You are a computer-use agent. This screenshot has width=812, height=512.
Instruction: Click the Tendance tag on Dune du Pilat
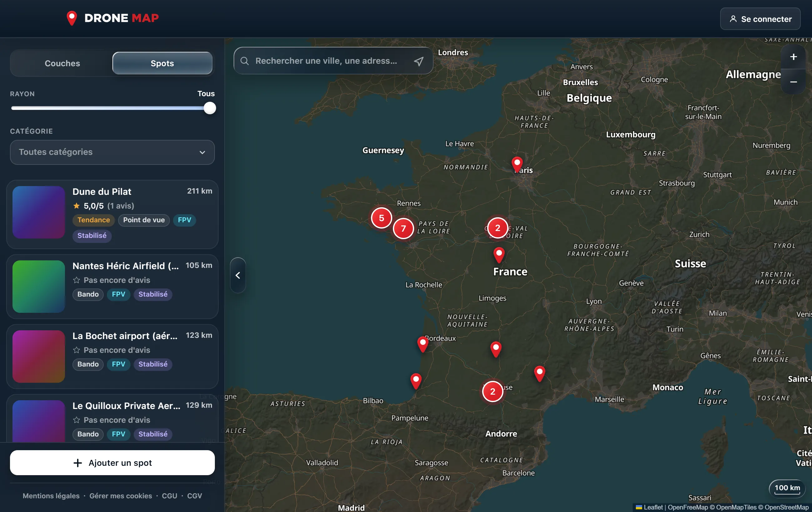click(93, 220)
